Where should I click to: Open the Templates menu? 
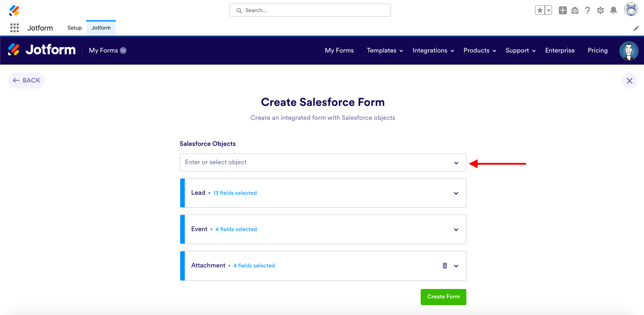tap(384, 50)
